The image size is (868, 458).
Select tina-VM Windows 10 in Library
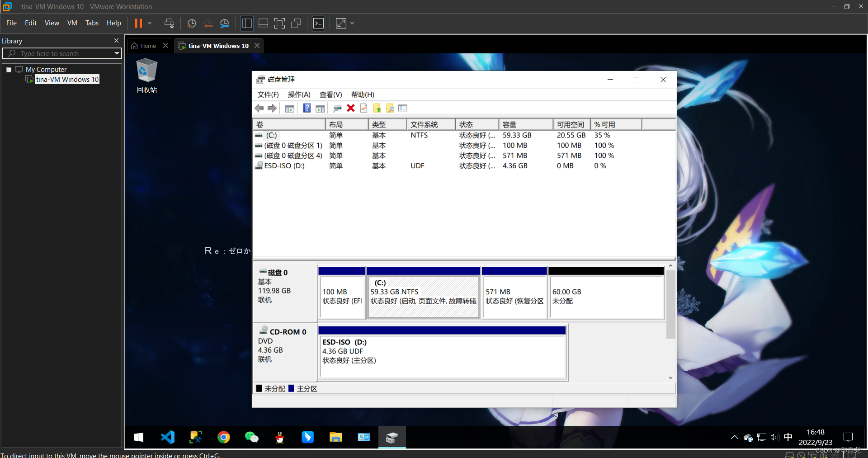(67, 80)
